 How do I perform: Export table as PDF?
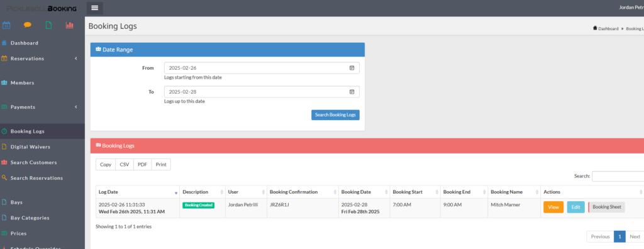point(143,164)
